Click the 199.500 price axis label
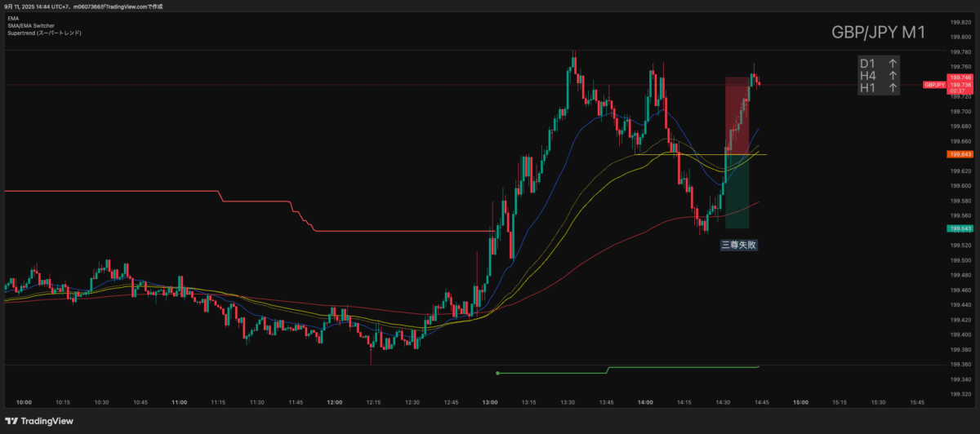 click(959, 260)
